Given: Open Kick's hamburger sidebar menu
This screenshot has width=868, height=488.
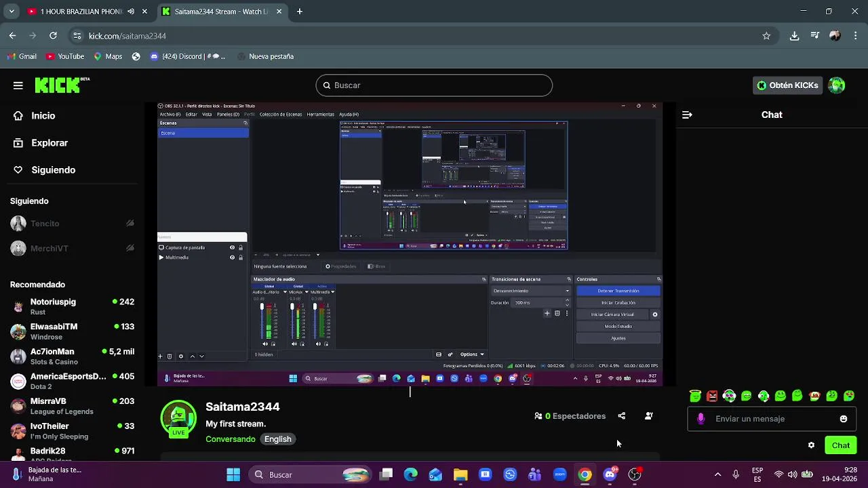Looking at the screenshot, I should pos(18,85).
